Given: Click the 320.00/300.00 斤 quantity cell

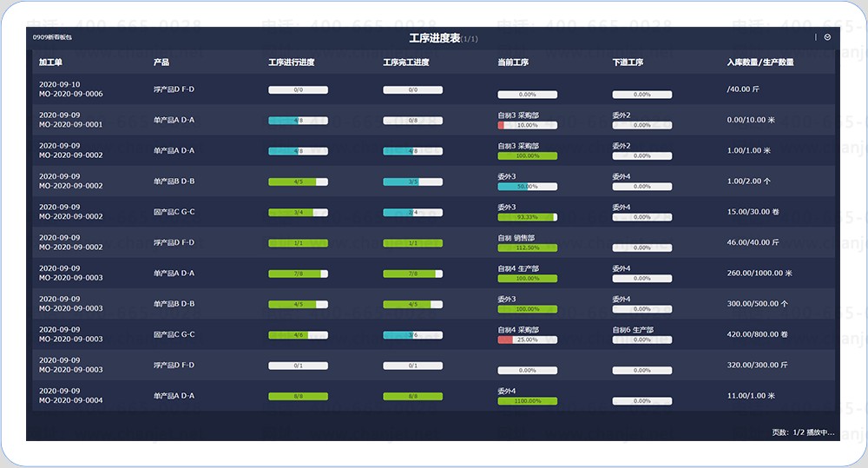Looking at the screenshot, I should (757, 365).
